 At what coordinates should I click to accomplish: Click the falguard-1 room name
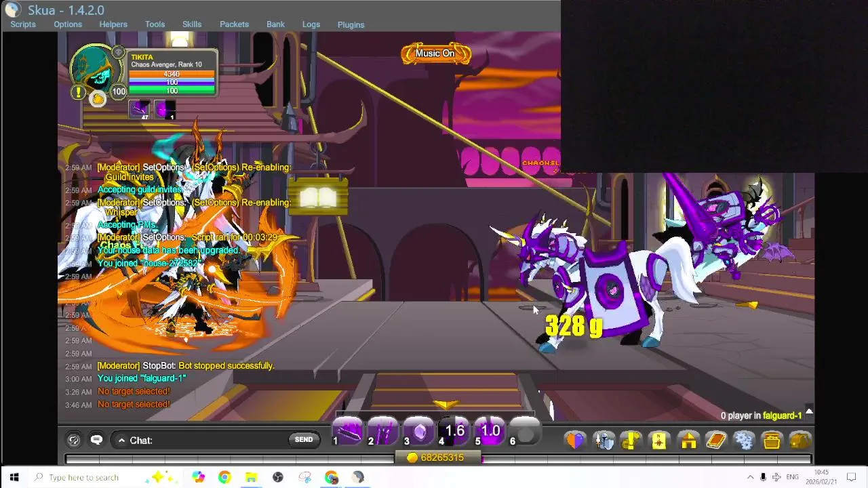click(782, 415)
